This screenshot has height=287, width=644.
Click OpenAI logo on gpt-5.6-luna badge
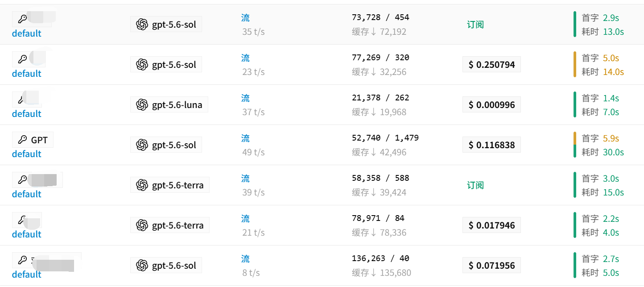pyautogui.click(x=142, y=105)
